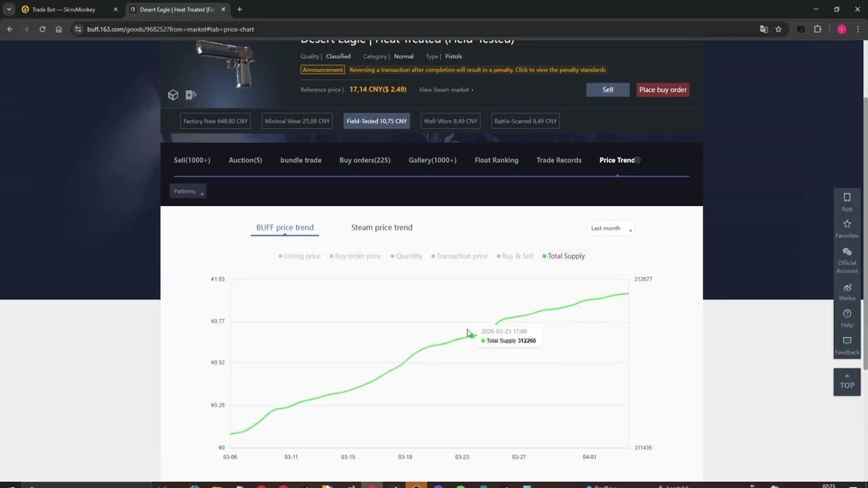Toggle the Transaction price series

[459, 256]
